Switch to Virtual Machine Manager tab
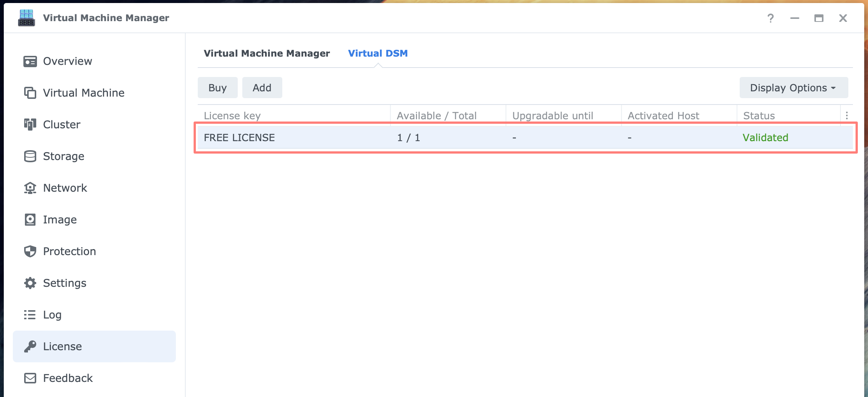The height and width of the screenshot is (397, 868). click(267, 53)
